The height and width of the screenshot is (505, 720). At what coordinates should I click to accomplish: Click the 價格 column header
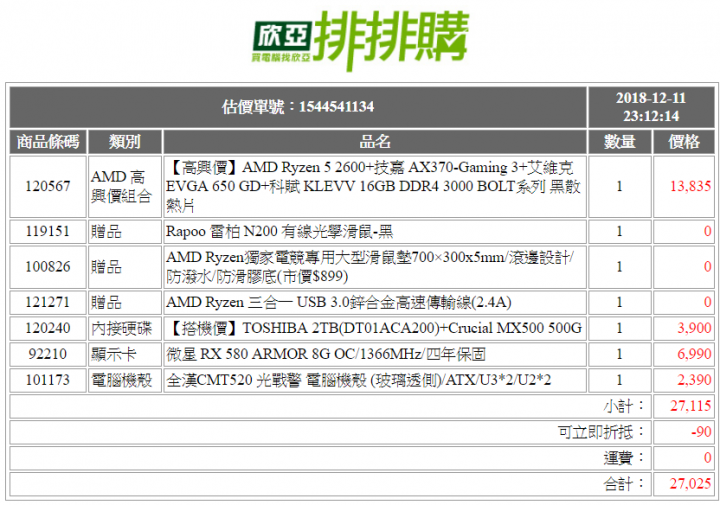point(684,142)
